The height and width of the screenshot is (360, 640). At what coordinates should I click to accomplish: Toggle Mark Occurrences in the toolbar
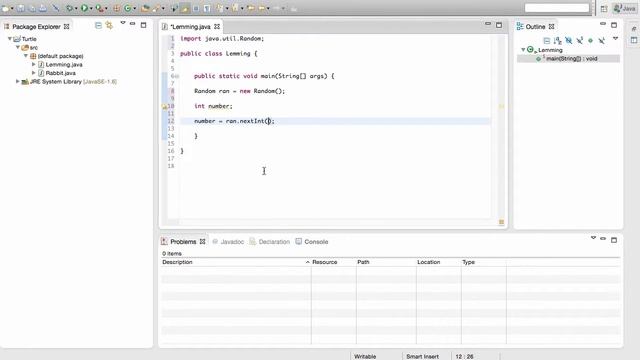185,8
